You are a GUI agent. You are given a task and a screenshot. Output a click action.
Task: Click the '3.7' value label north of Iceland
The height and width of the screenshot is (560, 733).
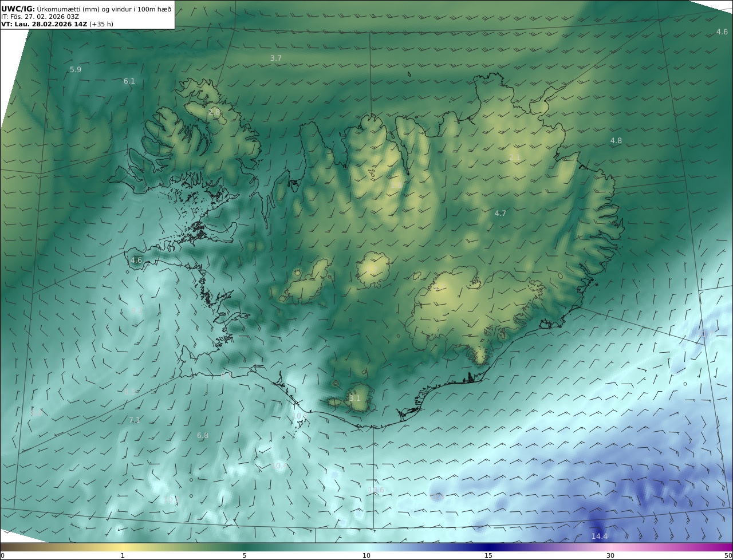pos(276,58)
